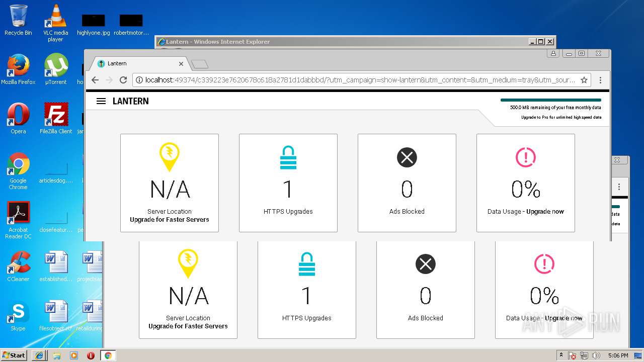
Task: Select the Opera desktop shortcut
Action: pyautogui.click(x=18, y=119)
